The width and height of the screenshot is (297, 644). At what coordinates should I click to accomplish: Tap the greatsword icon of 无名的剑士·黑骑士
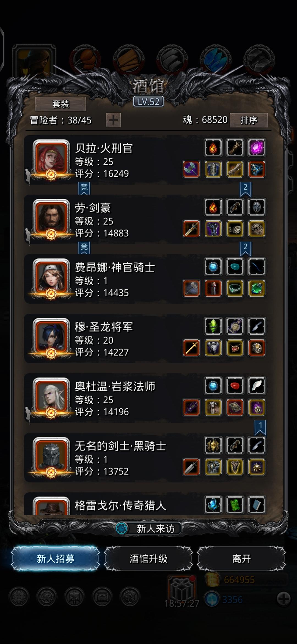click(x=191, y=467)
